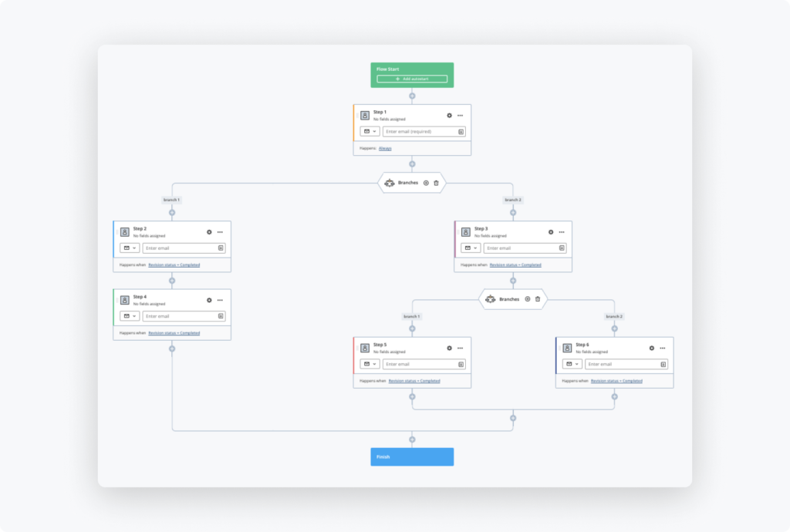
Task: Click the Add autostart button
Action: 412,79
